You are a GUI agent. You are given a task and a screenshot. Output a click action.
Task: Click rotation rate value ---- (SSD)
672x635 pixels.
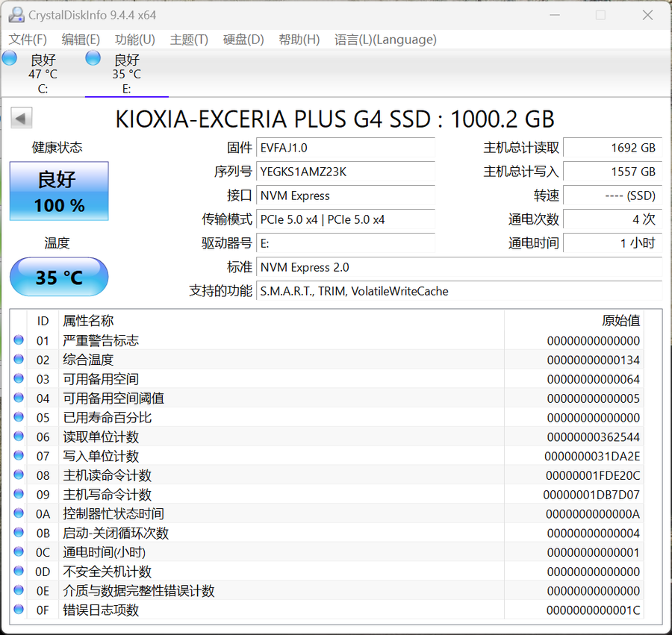(612, 195)
